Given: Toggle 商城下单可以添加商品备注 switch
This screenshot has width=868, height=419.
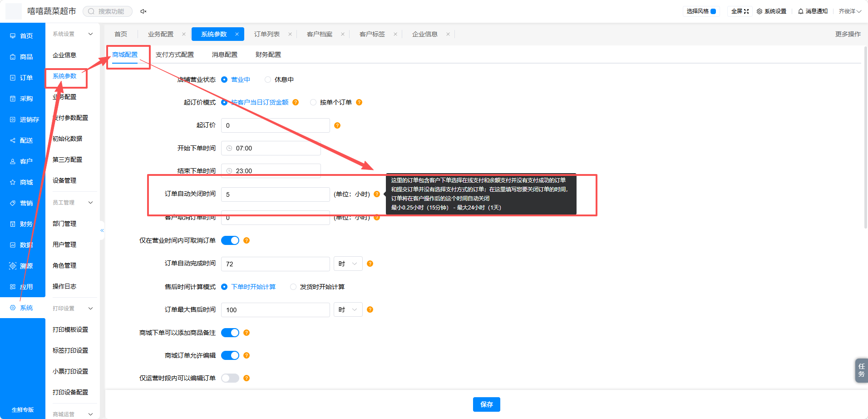Looking at the screenshot, I should (x=230, y=333).
